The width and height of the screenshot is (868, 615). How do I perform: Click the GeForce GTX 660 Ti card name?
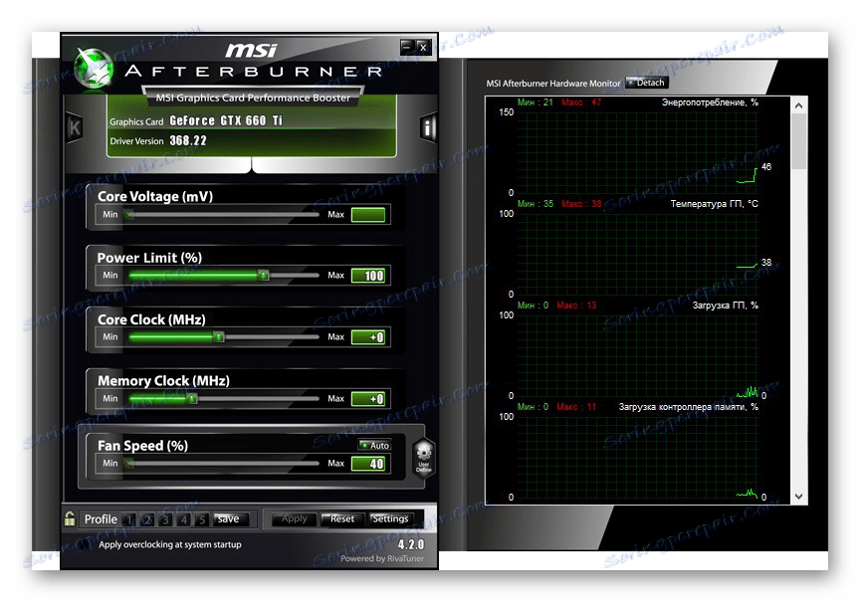click(226, 120)
